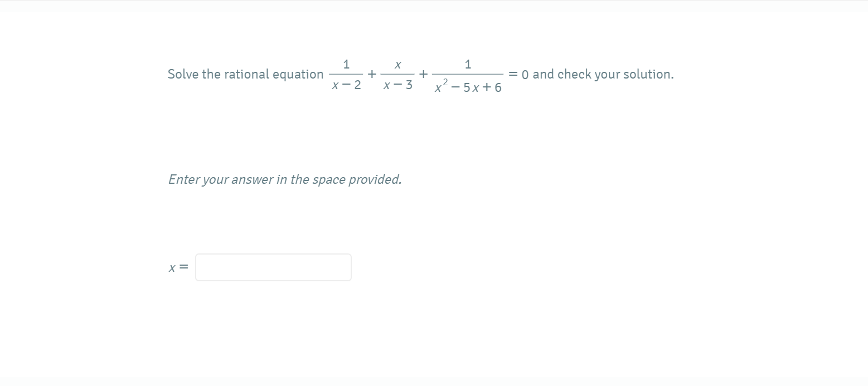The image size is (868, 386).
Task: Click the "and check your solution." text
Action: (x=603, y=74)
